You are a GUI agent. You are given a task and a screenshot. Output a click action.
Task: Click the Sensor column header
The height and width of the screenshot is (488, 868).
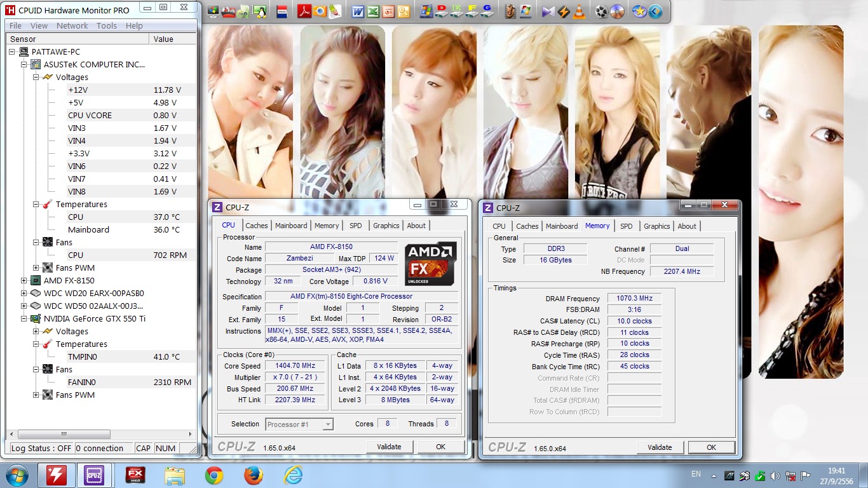(x=78, y=39)
